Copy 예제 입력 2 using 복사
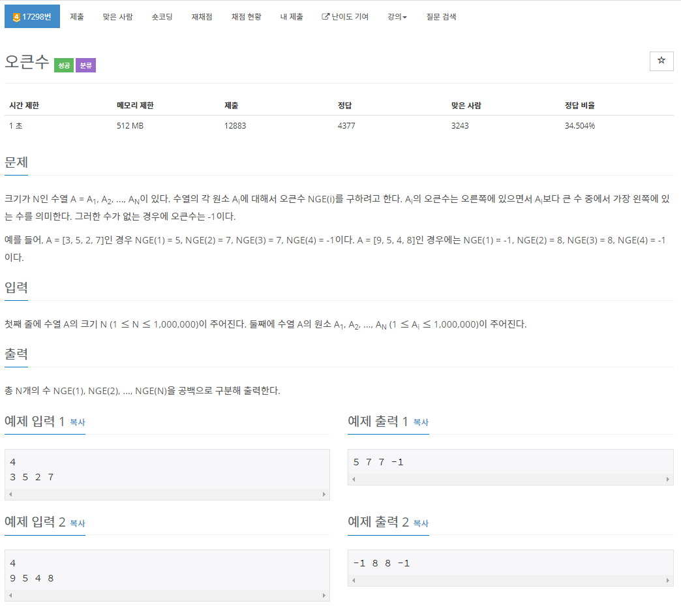 tap(78, 523)
